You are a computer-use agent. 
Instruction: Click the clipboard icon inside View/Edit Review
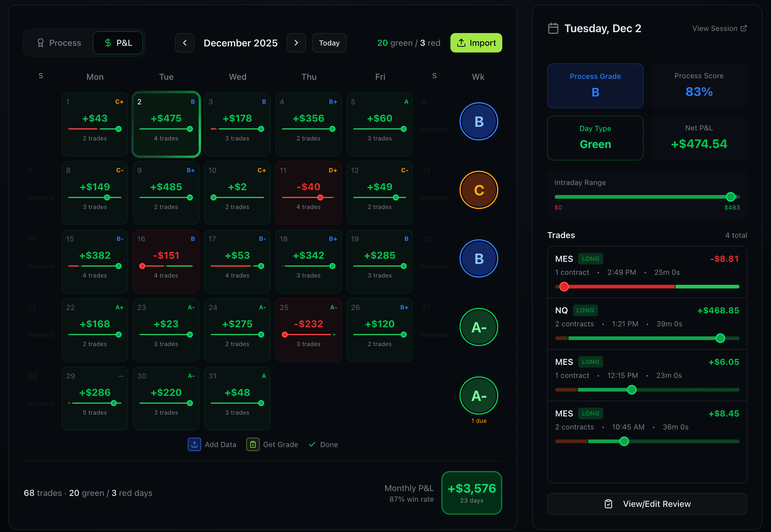click(609, 504)
